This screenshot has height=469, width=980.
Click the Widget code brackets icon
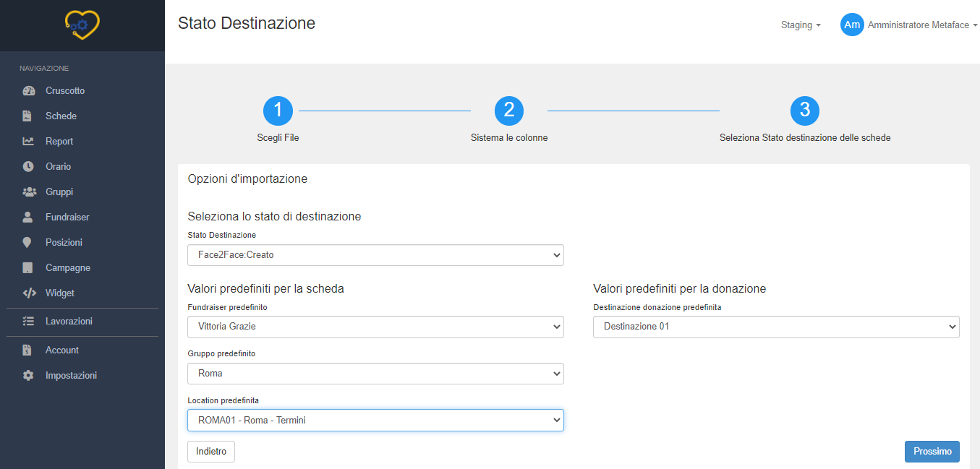[x=29, y=293]
